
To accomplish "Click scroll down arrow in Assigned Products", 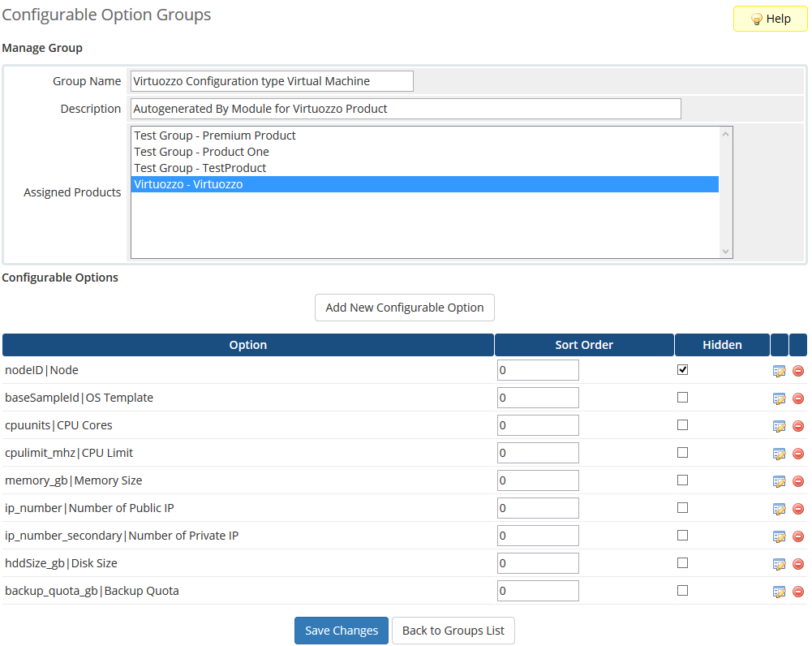I will click(x=725, y=252).
